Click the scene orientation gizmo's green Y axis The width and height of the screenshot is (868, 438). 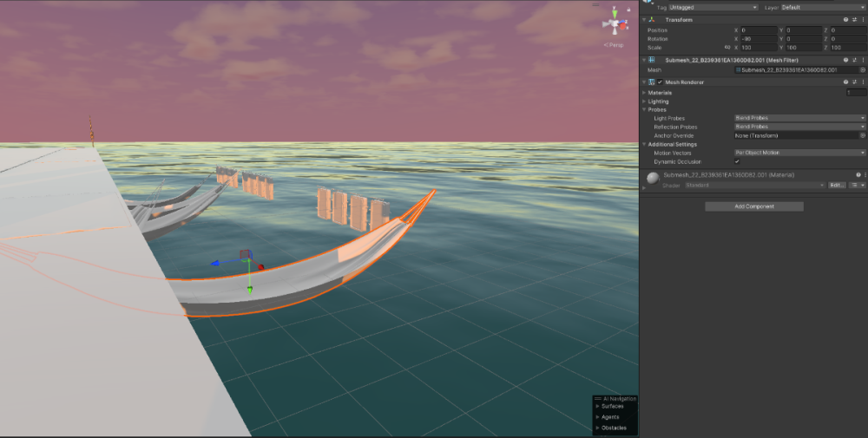point(615,11)
